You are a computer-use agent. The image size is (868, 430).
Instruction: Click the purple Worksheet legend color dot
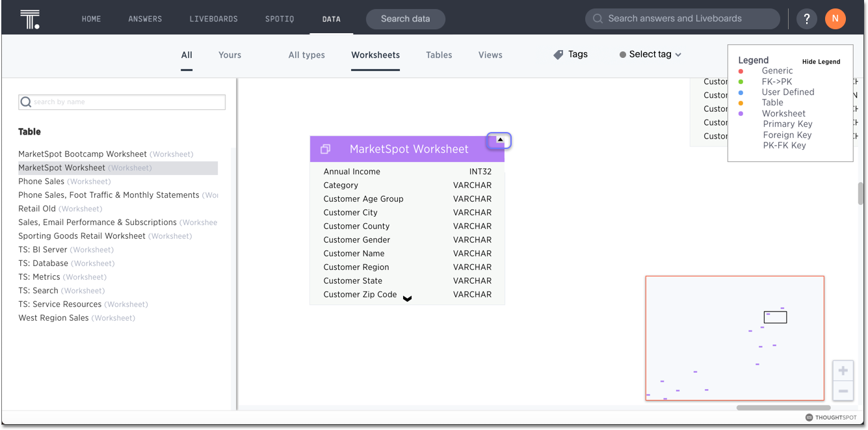[741, 114]
